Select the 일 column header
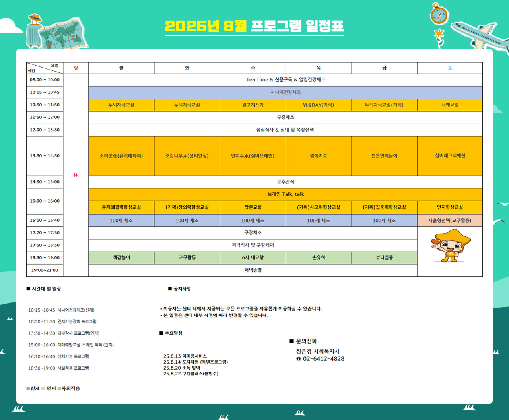Image resolution: width=509 pixels, height=420 pixels. point(76,68)
